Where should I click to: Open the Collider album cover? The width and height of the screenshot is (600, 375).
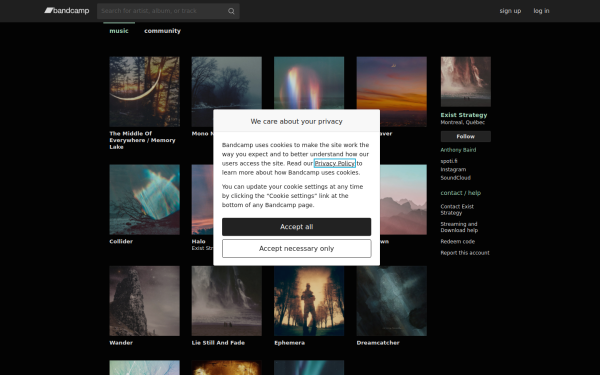click(145, 200)
